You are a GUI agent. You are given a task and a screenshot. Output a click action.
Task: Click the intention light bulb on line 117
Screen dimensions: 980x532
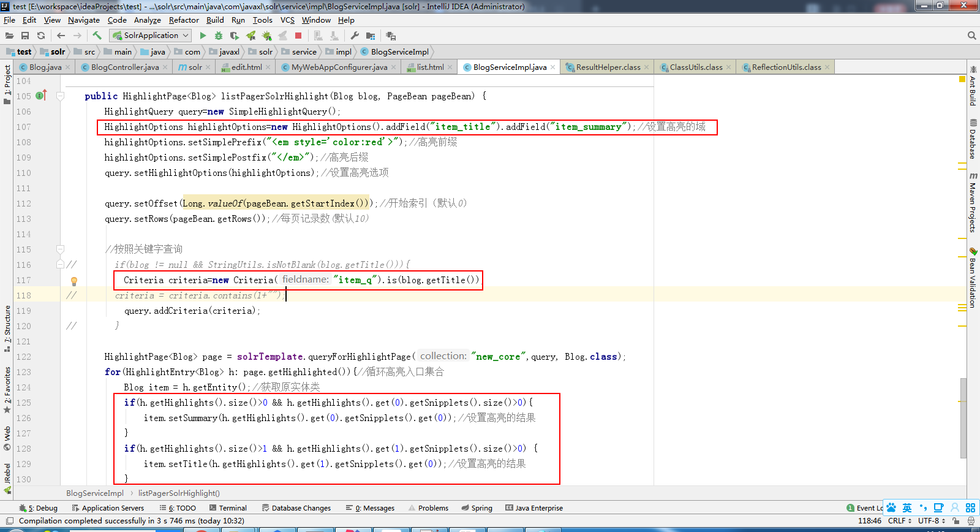tap(74, 281)
